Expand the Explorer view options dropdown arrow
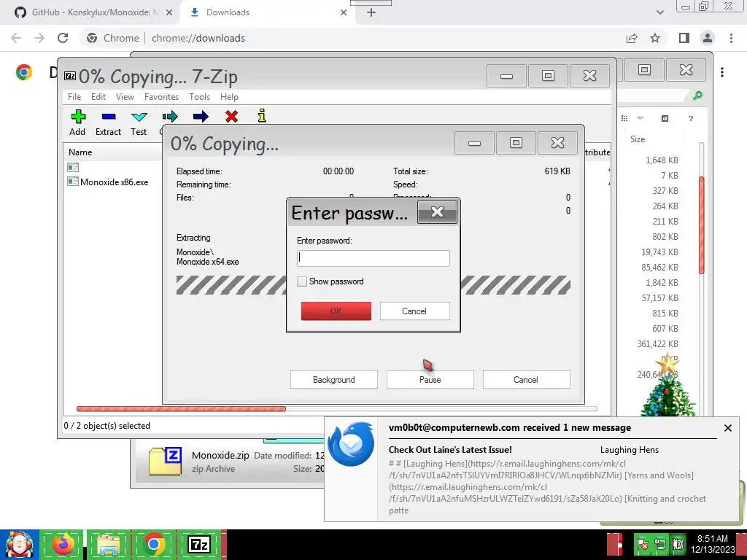The height and width of the screenshot is (560, 747). point(640,119)
